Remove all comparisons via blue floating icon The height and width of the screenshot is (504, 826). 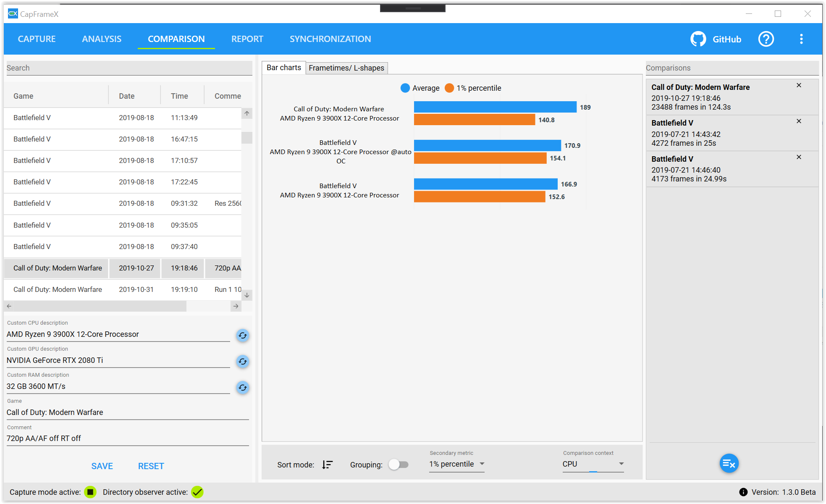click(729, 463)
